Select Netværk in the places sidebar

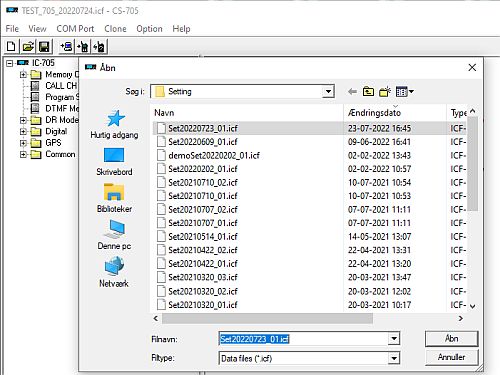tap(114, 272)
